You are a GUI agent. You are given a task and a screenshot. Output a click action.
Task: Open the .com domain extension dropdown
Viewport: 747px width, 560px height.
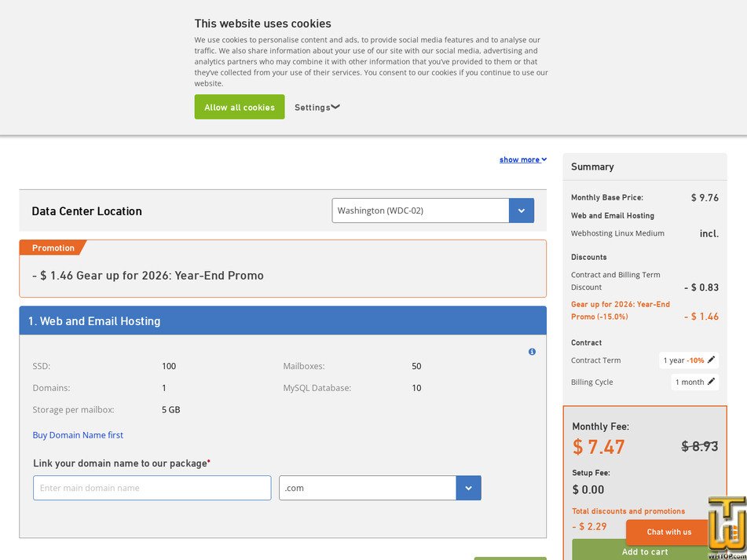[x=468, y=488]
